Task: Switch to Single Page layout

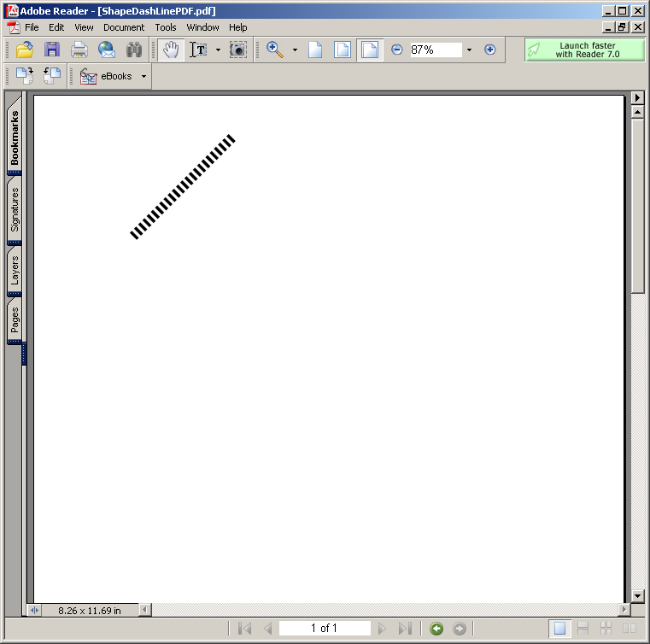Action: tap(559, 629)
